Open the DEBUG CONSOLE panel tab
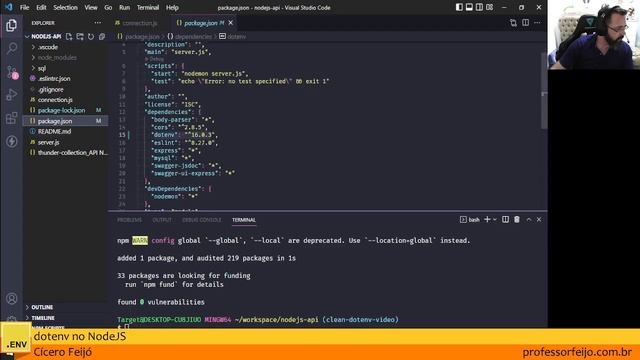640x360 pixels. click(202, 220)
